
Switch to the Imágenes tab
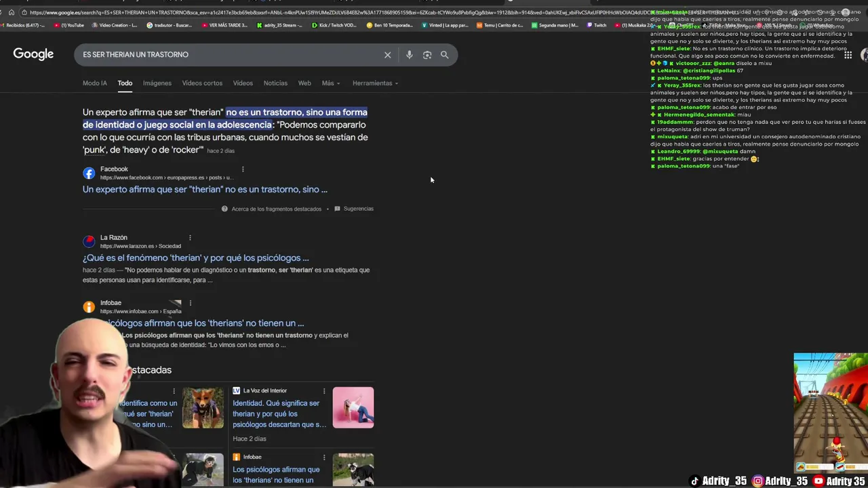[157, 83]
